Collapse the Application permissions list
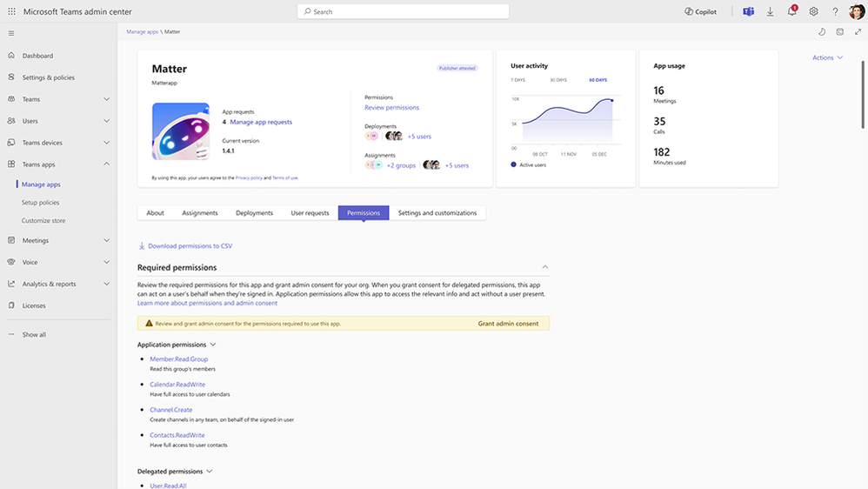This screenshot has width=868, height=489. click(x=212, y=345)
